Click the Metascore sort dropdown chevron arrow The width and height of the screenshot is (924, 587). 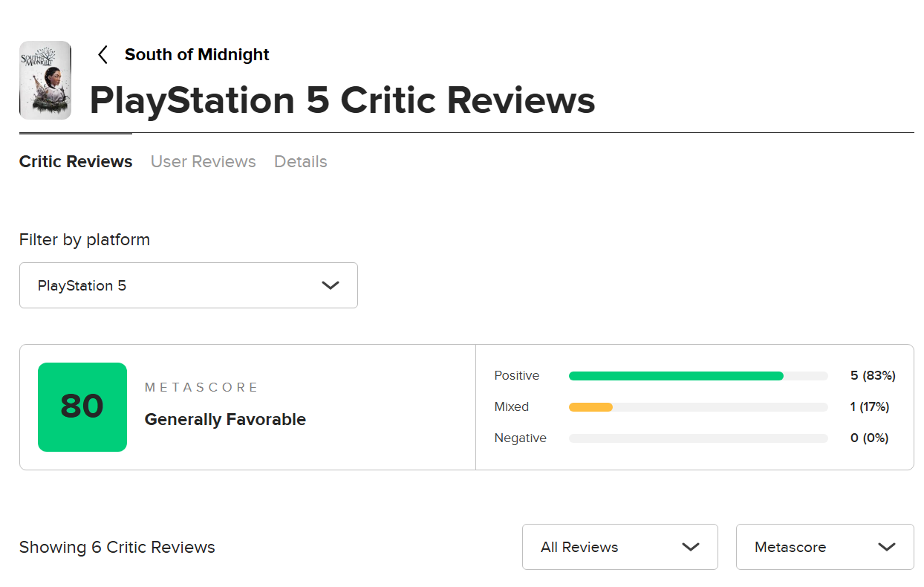click(x=887, y=548)
